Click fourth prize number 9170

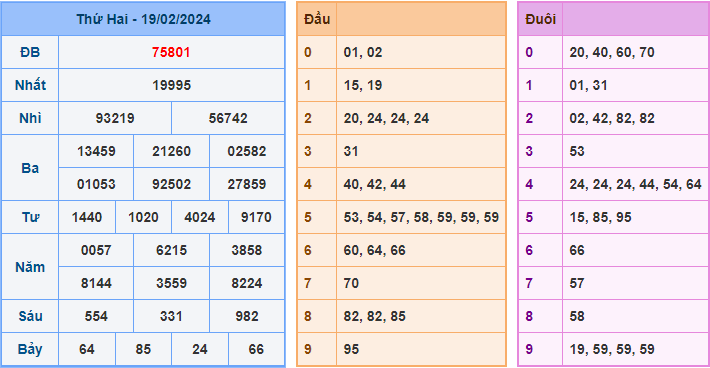(256, 217)
